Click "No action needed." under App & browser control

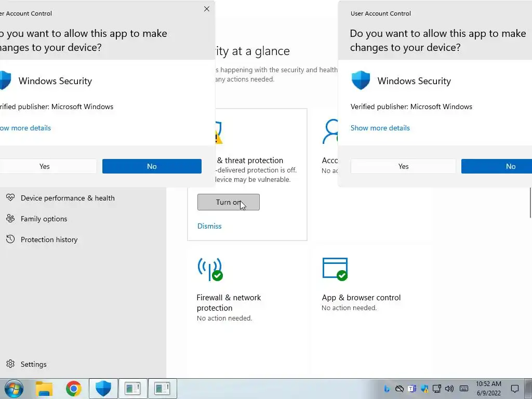click(349, 308)
